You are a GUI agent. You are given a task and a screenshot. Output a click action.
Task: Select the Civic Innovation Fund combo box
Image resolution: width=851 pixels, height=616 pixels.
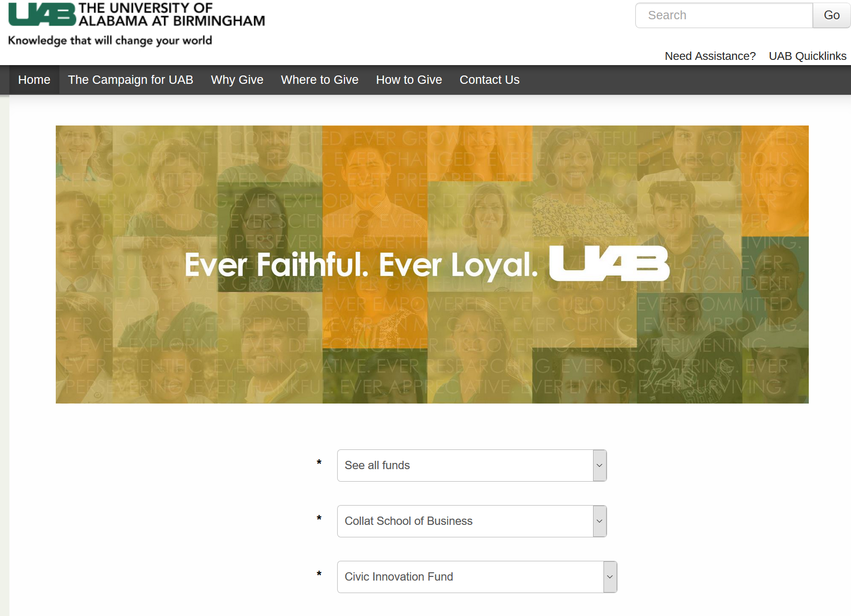coord(477,577)
